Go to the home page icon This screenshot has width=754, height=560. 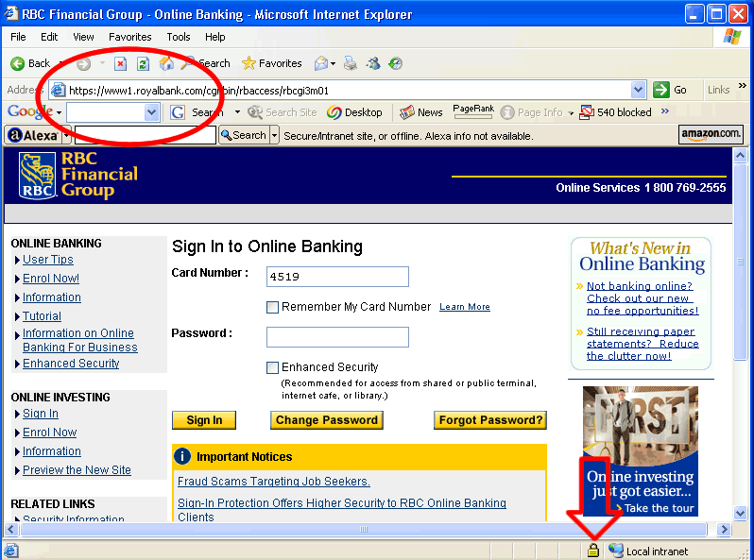click(x=166, y=63)
